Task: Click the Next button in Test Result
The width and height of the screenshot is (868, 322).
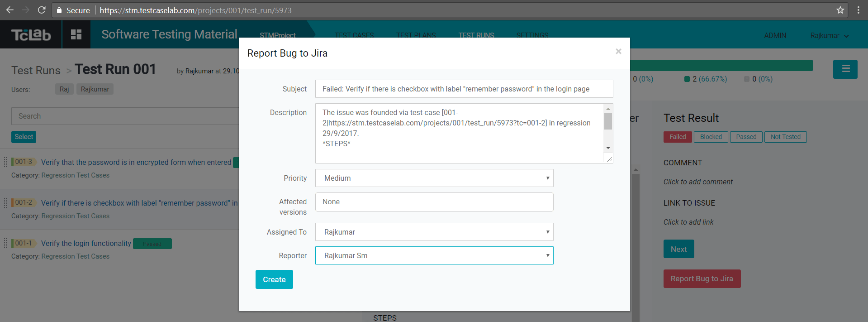Action: coord(678,249)
